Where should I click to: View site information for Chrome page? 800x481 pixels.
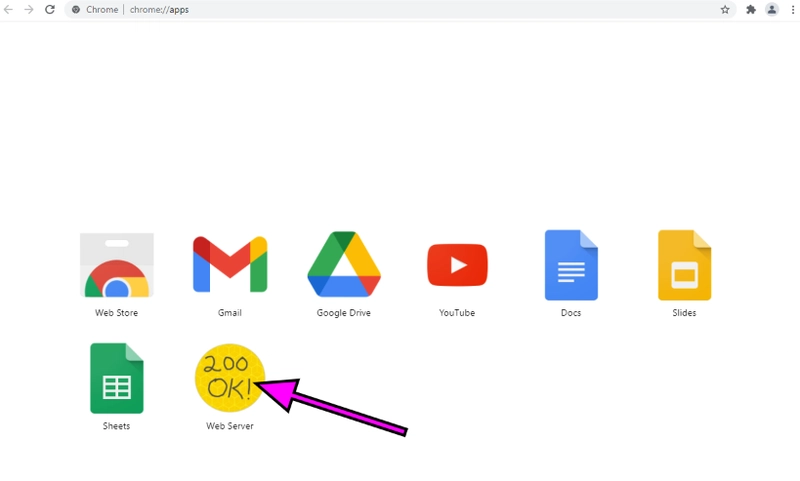coord(76,9)
